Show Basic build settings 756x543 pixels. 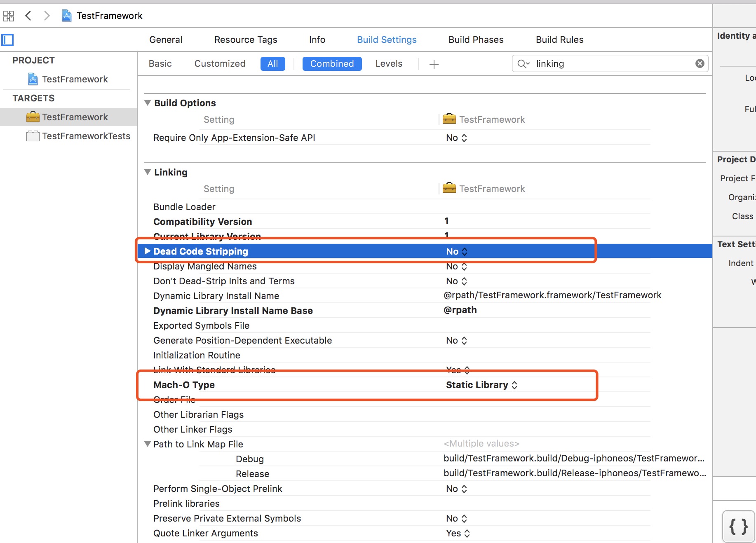160,63
